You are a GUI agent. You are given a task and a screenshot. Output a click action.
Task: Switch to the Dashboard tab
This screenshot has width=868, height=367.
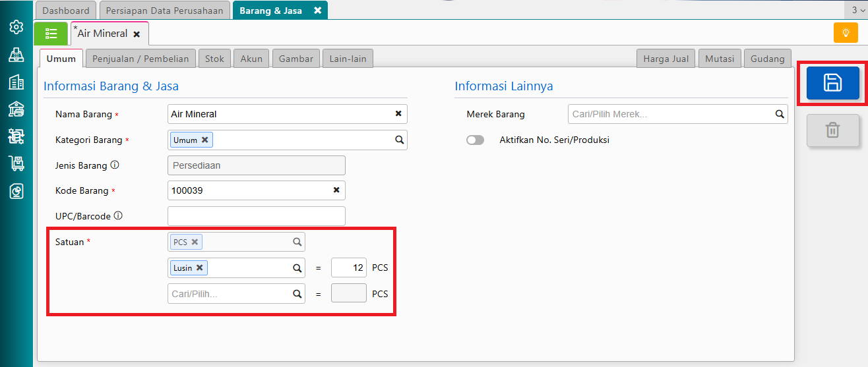tap(66, 11)
